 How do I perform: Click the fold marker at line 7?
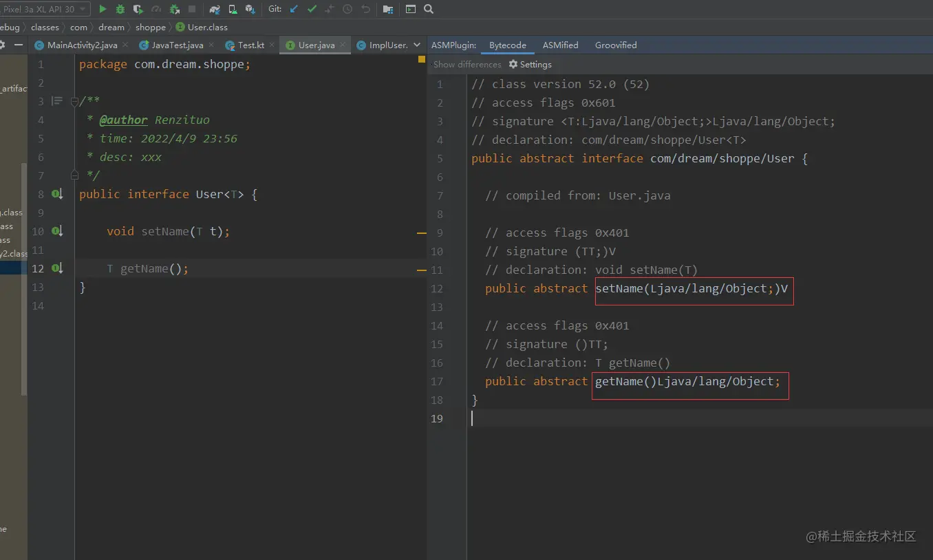[74, 175]
